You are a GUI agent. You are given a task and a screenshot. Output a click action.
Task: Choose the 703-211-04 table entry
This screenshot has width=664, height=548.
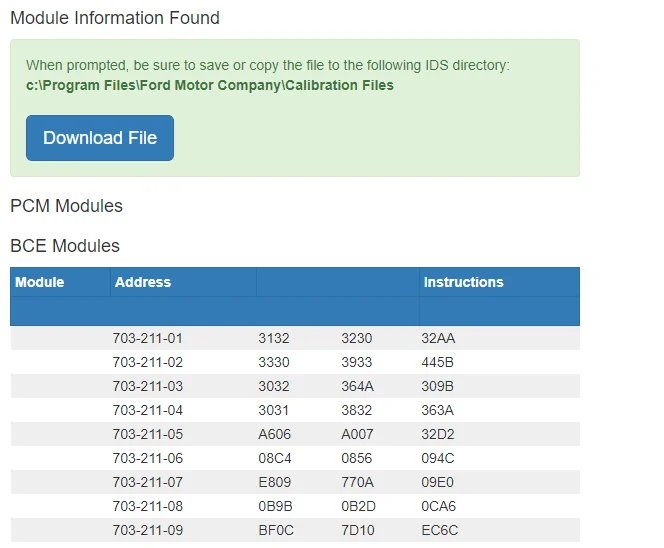pyautogui.click(x=148, y=410)
